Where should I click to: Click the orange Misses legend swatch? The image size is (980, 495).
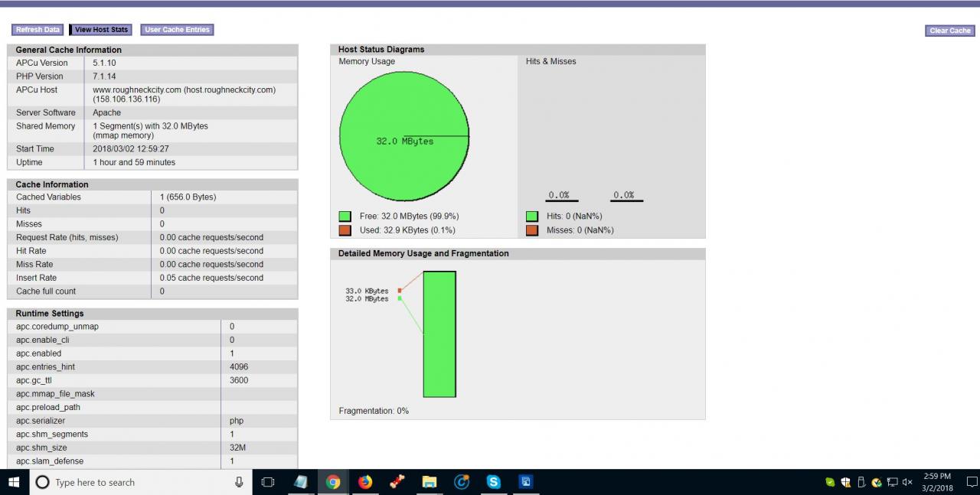(532, 230)
